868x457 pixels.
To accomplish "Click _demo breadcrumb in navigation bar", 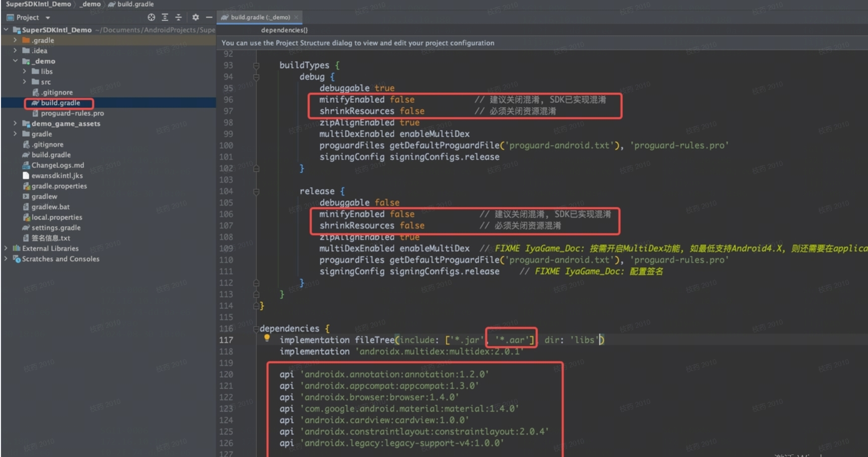I will (x=90, y=4).
